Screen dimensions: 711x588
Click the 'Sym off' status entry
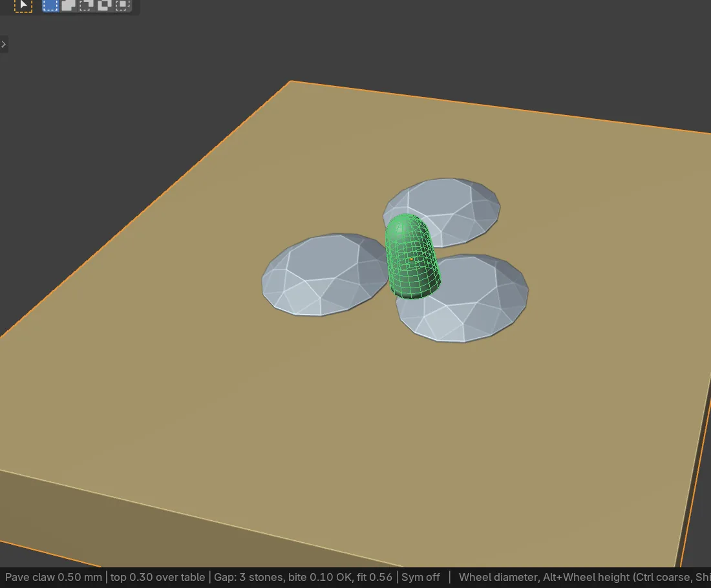coord(420,577)
